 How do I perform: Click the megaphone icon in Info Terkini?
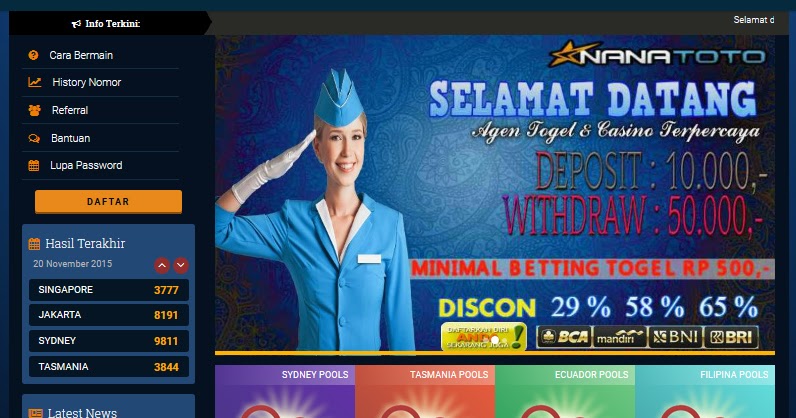click(76, 24)
